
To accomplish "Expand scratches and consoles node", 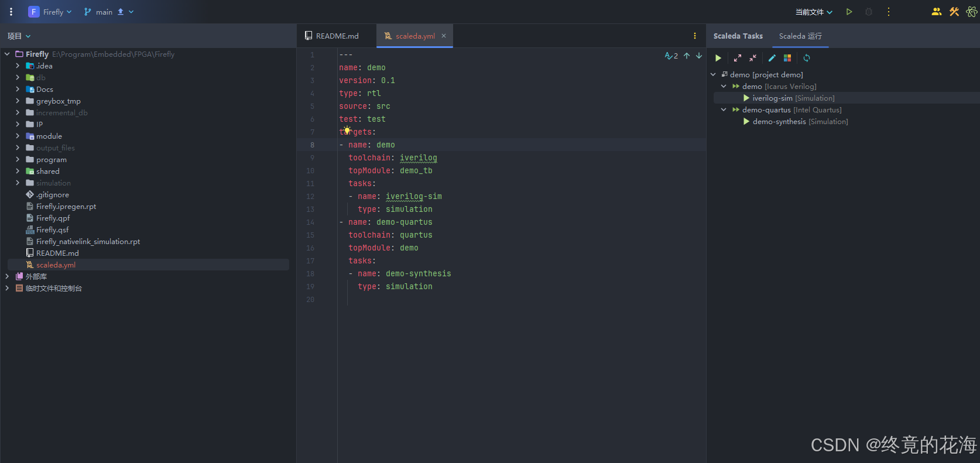I will coord(7,288).
